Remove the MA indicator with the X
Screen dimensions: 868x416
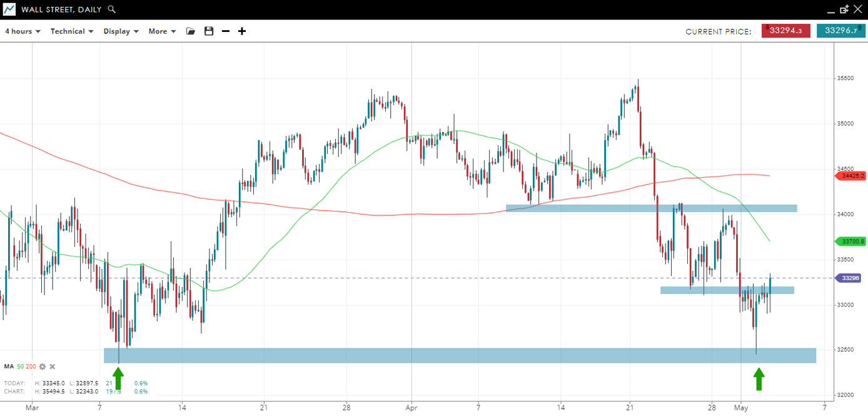click(53, 367)
